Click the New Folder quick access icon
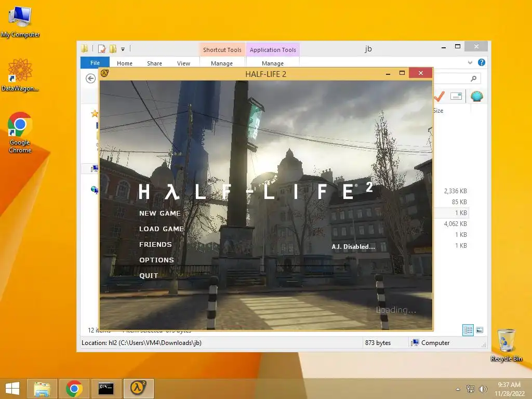This screenshot has width=532, height=399. tap(113, 49)
